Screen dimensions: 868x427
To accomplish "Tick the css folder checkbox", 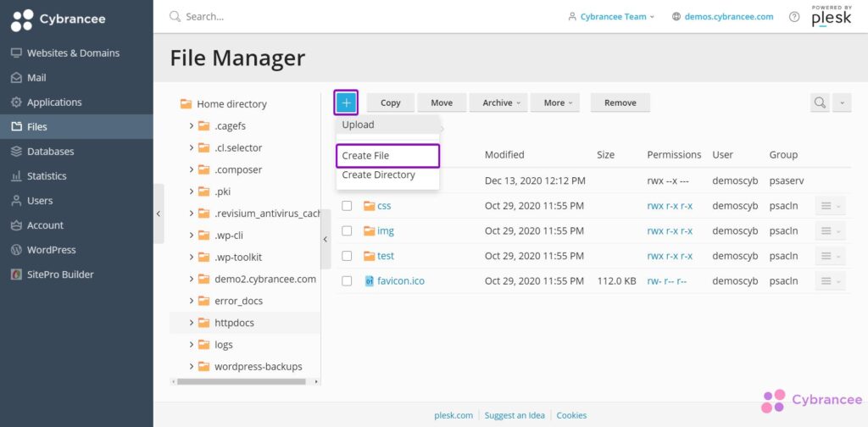I will coord(347,206).
